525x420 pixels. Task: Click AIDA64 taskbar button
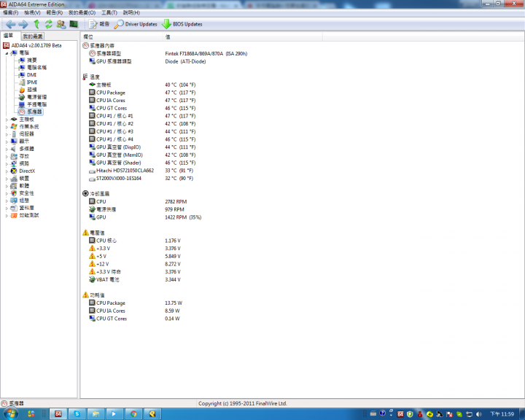(x=58, y=414)
